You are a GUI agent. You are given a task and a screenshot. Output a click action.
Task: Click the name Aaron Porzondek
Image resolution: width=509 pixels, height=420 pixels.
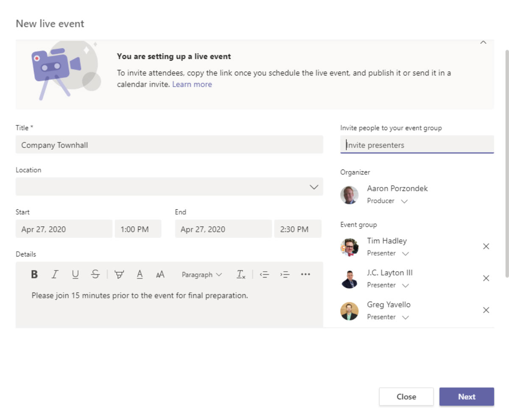397,189
